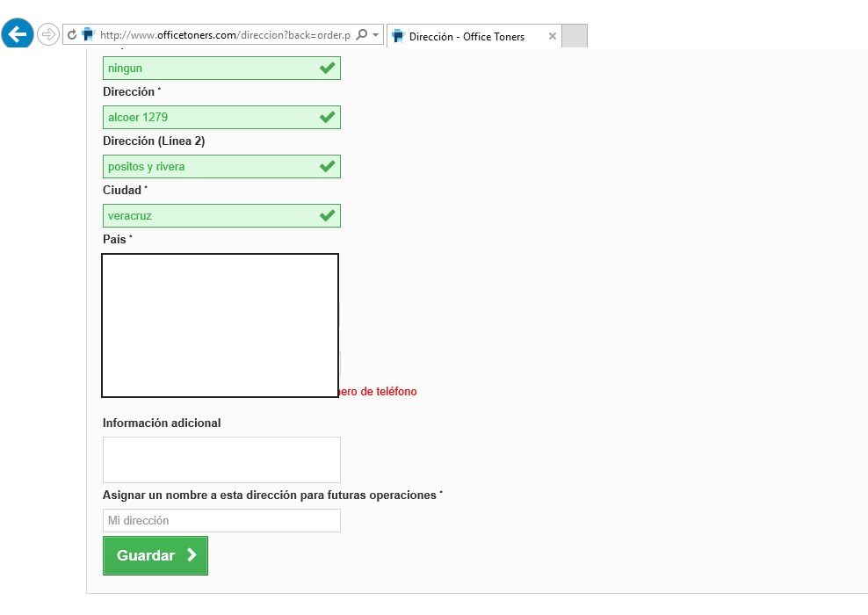This screenshot has width=868, height=615.
Task: Click into the Información adicional text area
Action: pyautogui.click(x=221, y=459)
